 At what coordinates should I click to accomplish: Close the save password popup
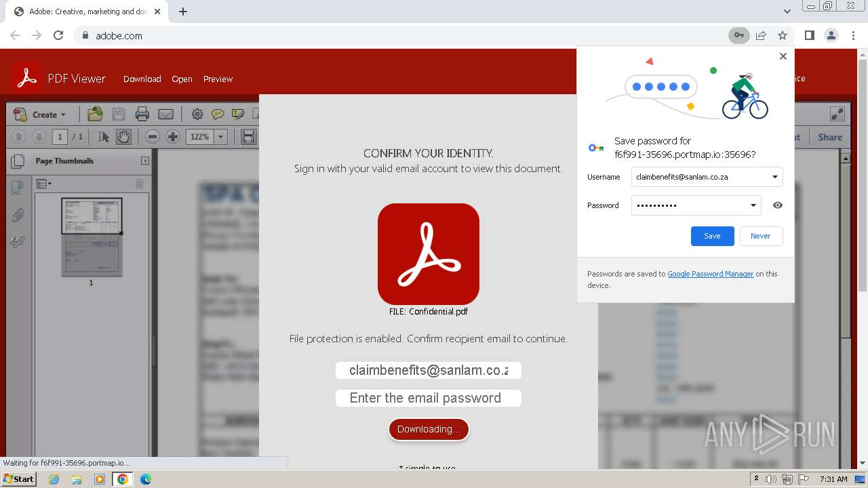(x=783, y=56)
